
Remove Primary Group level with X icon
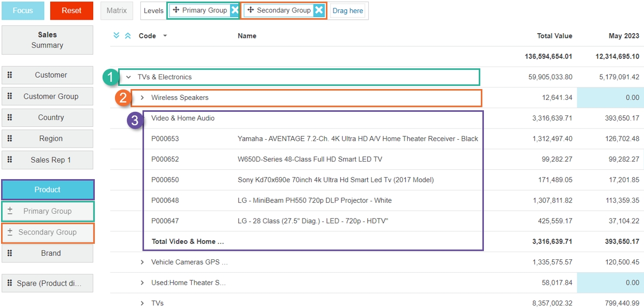[x=235, y=10]
